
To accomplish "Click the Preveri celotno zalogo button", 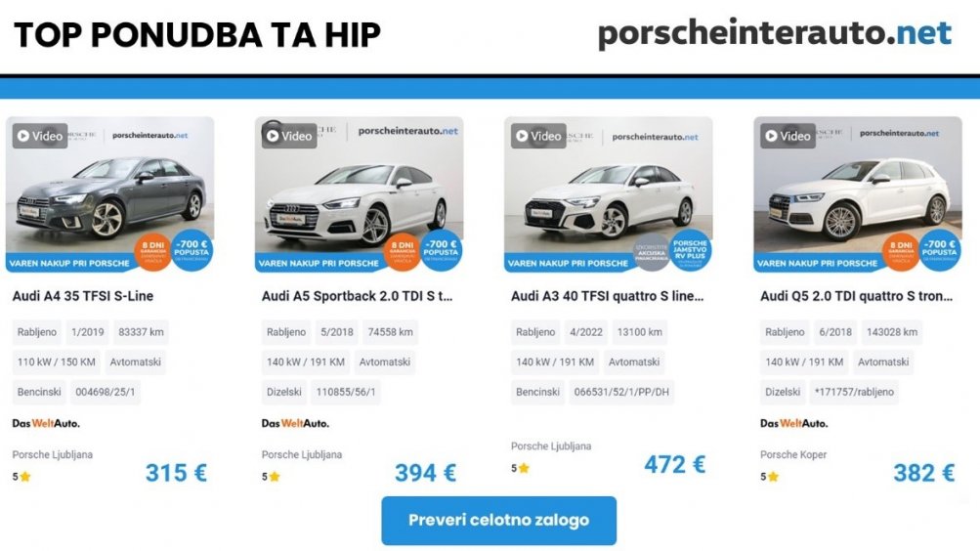I will click(x=498, y=521).
